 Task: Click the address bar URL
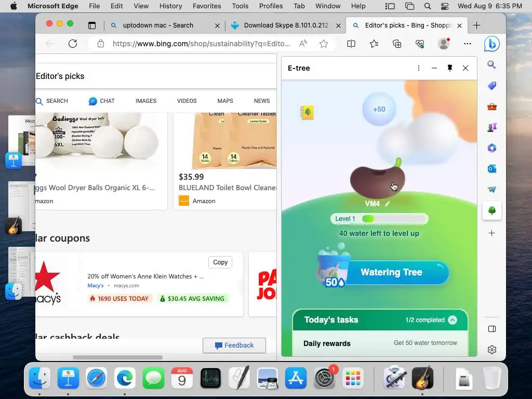(x=201, y=44)
